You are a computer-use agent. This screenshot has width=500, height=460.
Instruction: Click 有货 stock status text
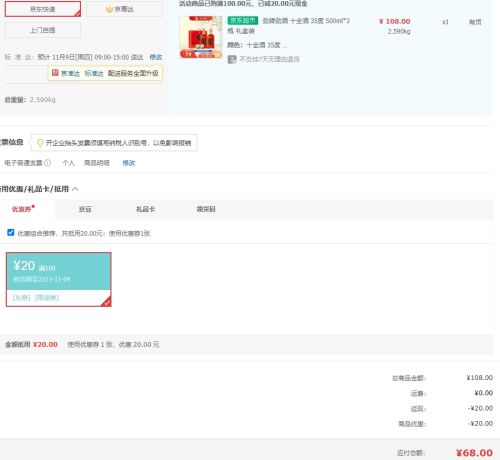pyautogui.click(x=475, y=22)
